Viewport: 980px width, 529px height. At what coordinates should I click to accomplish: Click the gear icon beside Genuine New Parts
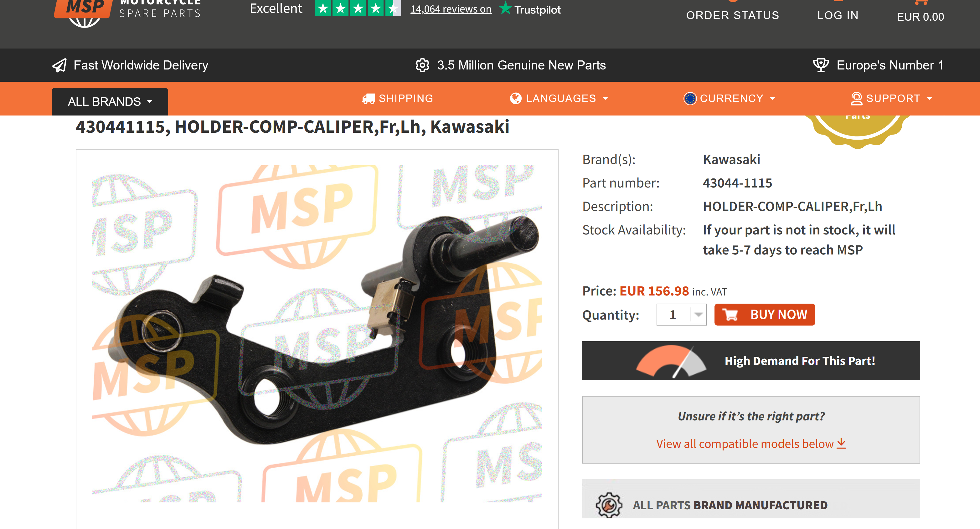point(422,65)
